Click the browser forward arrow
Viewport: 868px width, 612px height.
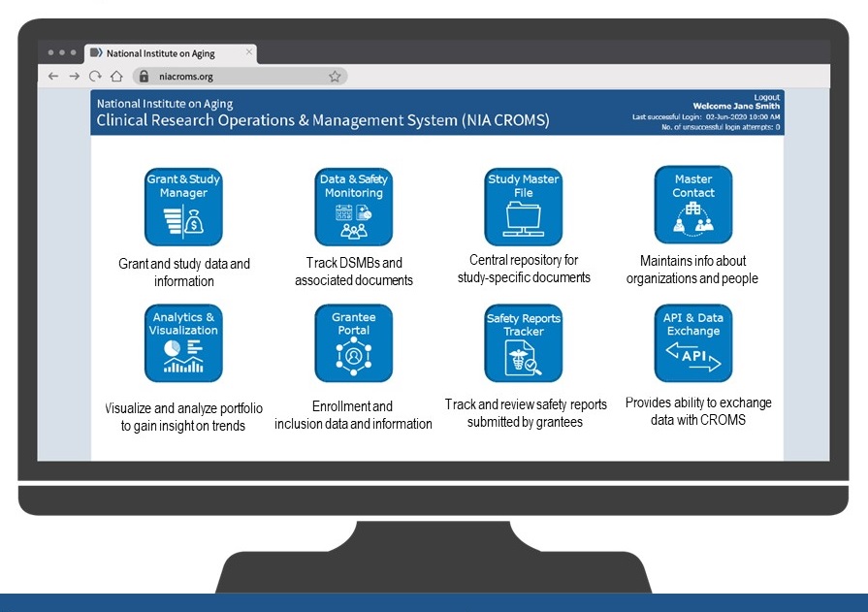[74, 77]
